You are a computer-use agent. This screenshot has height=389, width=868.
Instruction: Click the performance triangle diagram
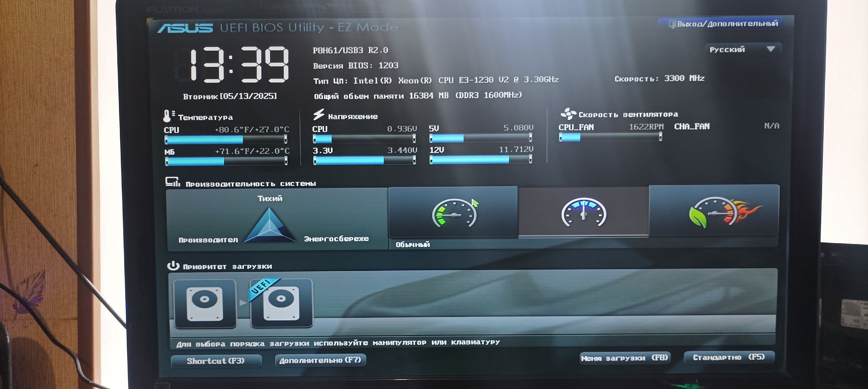(x=270, y=225)
